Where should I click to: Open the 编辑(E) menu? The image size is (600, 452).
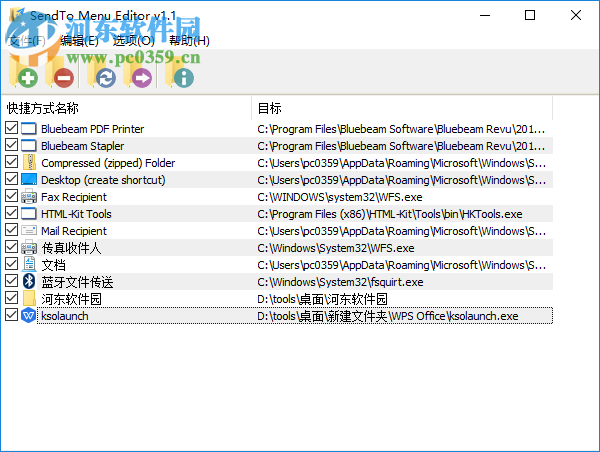[x=79, y=41]
